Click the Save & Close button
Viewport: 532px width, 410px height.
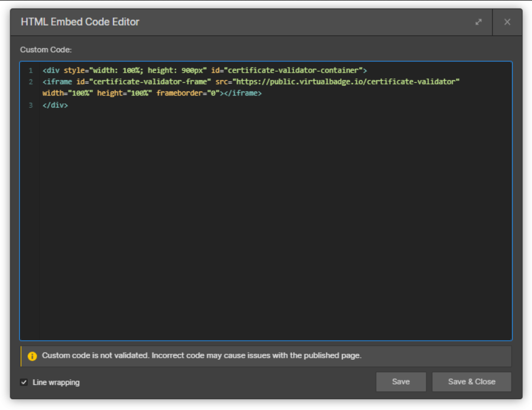pyautogui.click(x=471, y=382)
